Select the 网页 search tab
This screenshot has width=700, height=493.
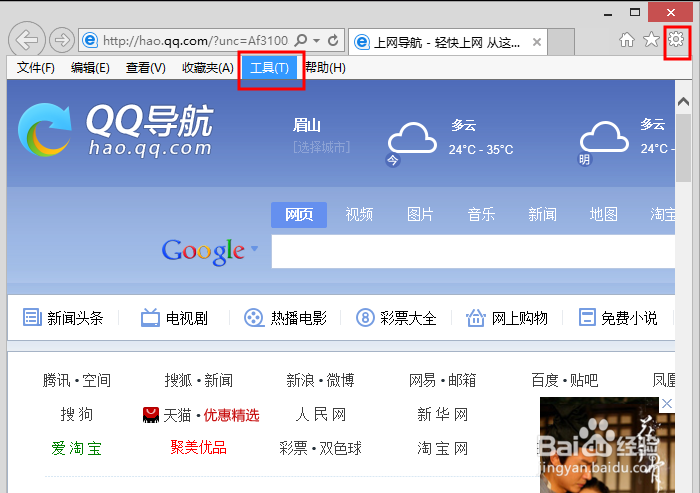coord(299,215)
